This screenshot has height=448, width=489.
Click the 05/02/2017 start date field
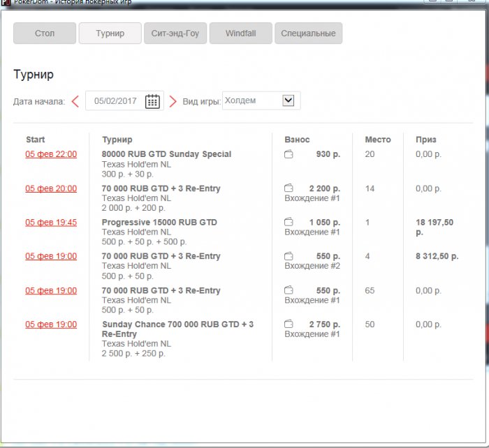(x=115, y=101)
